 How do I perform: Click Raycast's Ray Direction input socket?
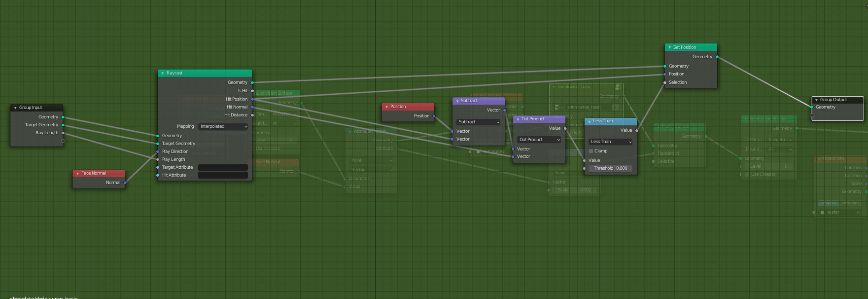[x=158, y=151]
